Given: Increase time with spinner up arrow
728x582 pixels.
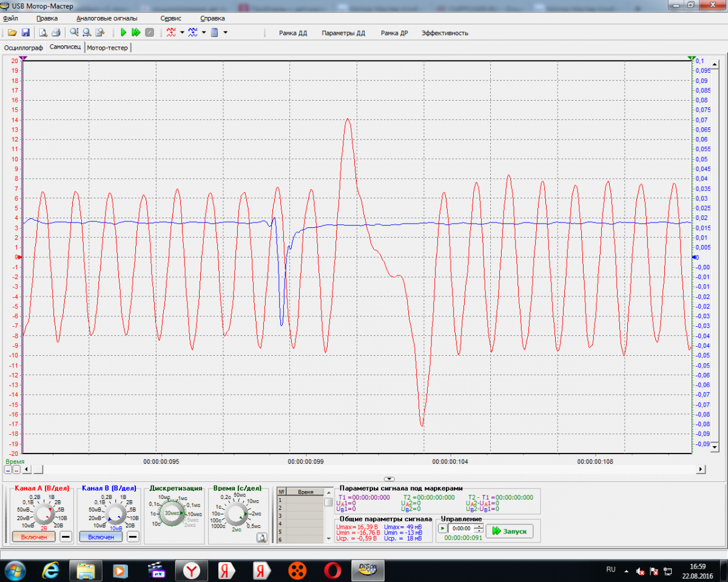Looking at the screenshot, I should (x=479, y=526).
